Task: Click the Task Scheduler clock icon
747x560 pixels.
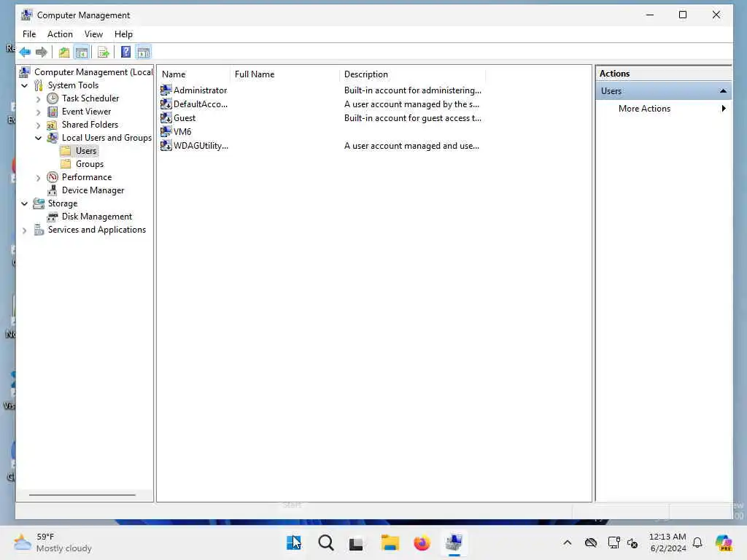Action: click(53, 98)
